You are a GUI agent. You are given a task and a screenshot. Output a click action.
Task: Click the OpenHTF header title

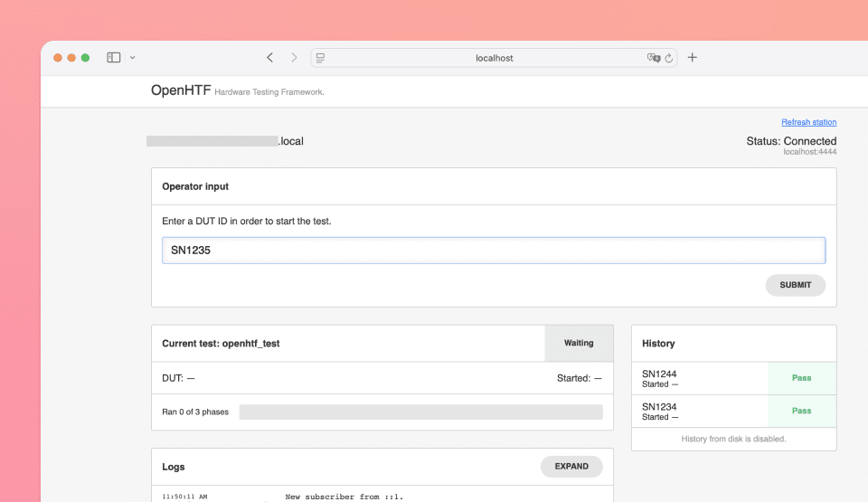pos(181,90)
